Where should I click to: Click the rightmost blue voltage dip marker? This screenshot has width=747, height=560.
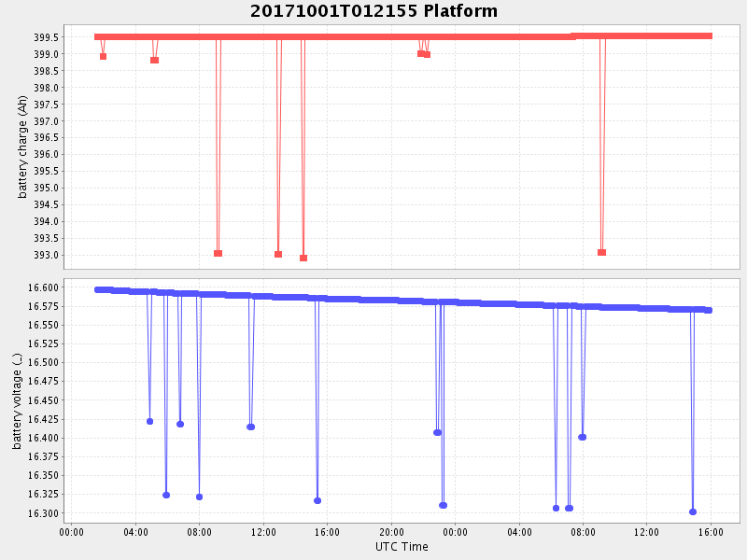tap(693, 511)
